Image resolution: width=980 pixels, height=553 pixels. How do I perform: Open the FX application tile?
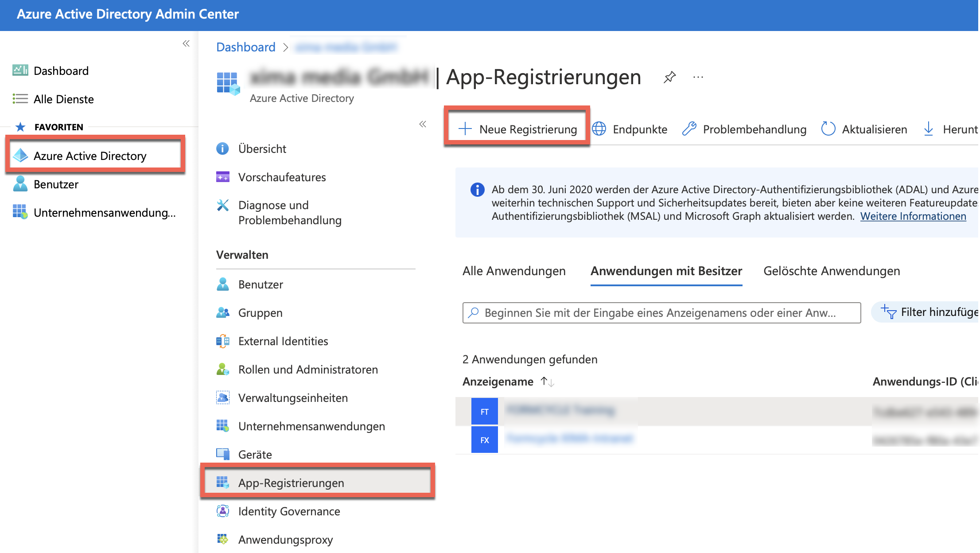(x=484, y=440)
